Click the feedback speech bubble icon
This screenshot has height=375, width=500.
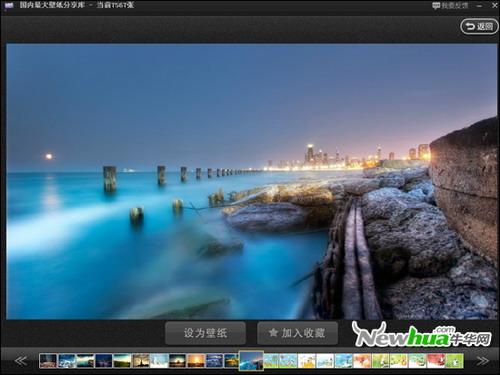[436, 6]
